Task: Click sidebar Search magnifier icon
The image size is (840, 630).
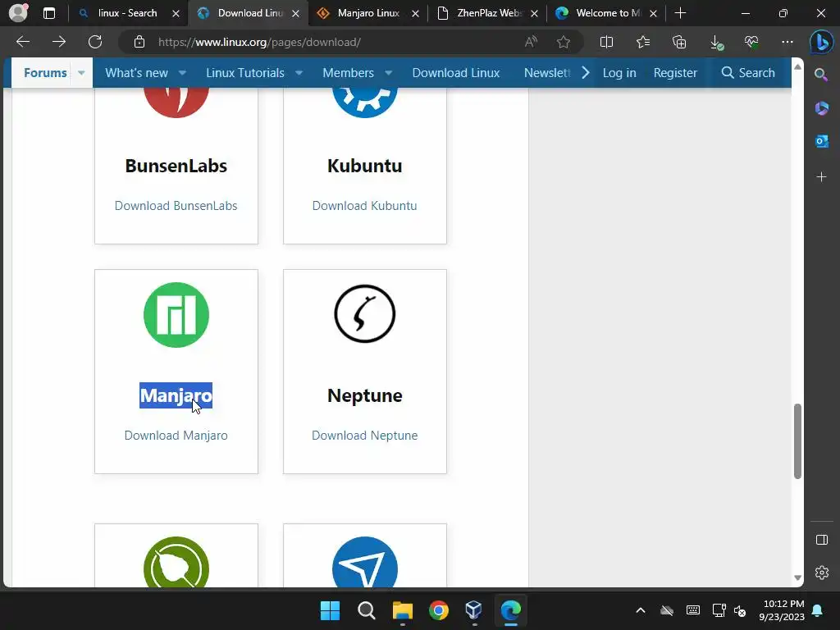Action: (x=821, y=75)
